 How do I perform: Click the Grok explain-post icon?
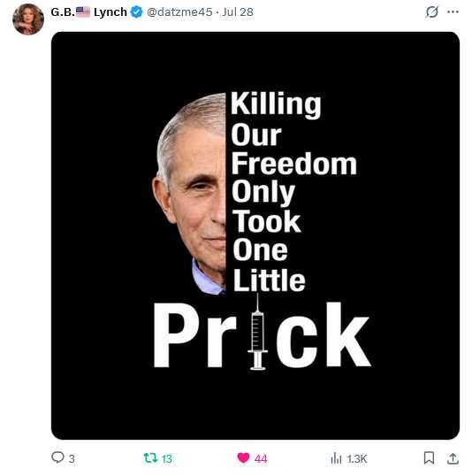(x=431, y=12)
